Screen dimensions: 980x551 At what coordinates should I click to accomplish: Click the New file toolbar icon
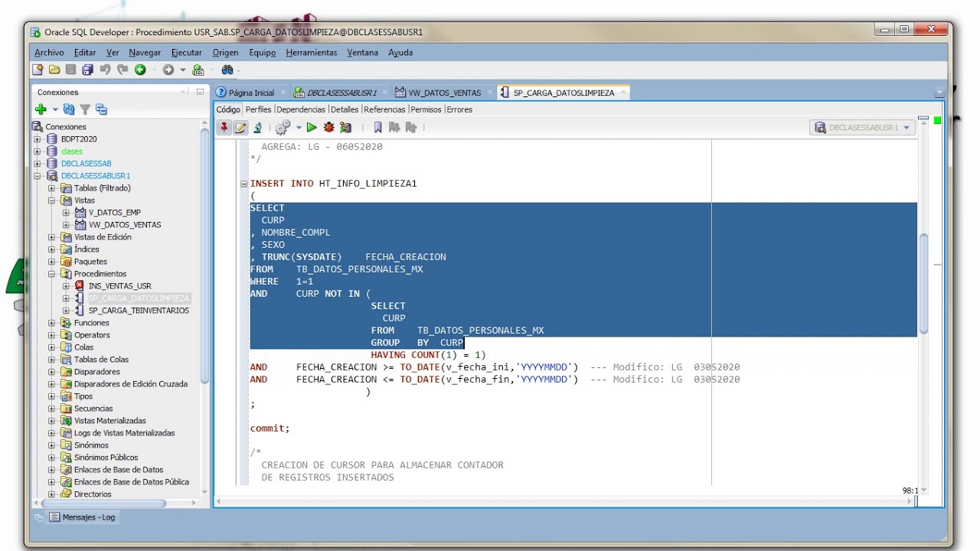pyautogui.click(x=38, y=70)
